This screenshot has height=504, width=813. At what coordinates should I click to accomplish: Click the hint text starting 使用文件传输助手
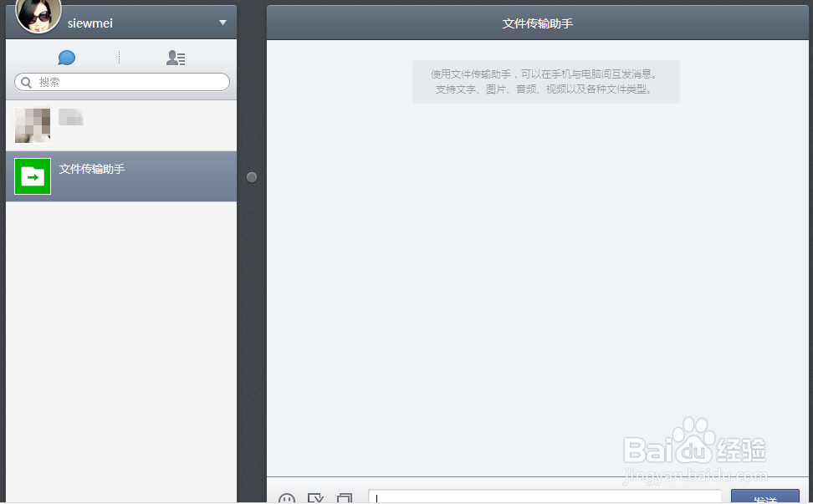(545, 82)
